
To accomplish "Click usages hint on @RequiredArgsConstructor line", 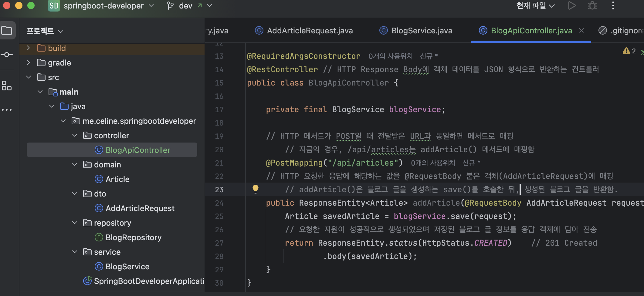I will (390, 56).
